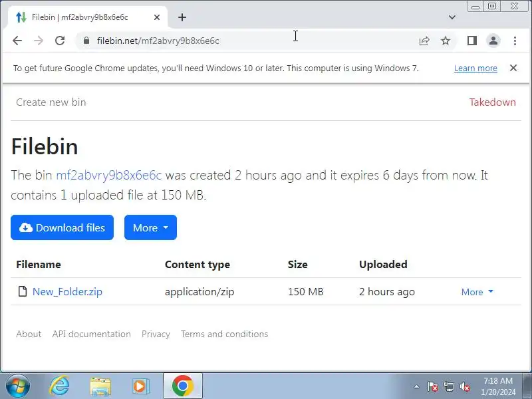Select the '2 hours ago' uploaded cell

[x=387, y=292]
